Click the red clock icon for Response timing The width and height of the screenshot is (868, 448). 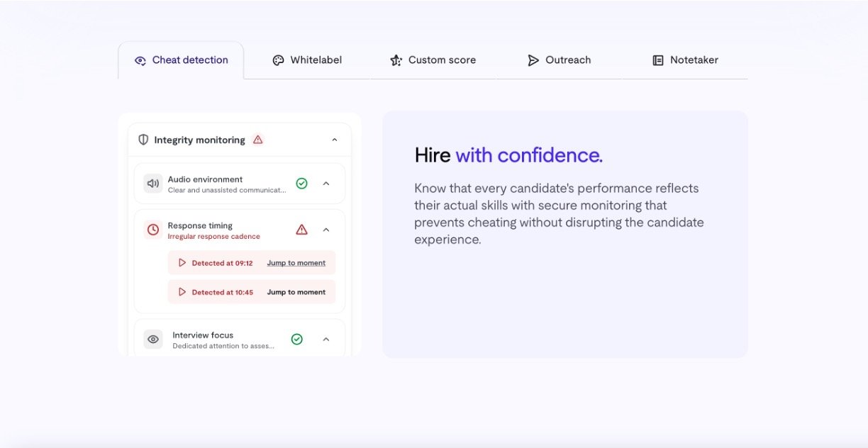153,230
